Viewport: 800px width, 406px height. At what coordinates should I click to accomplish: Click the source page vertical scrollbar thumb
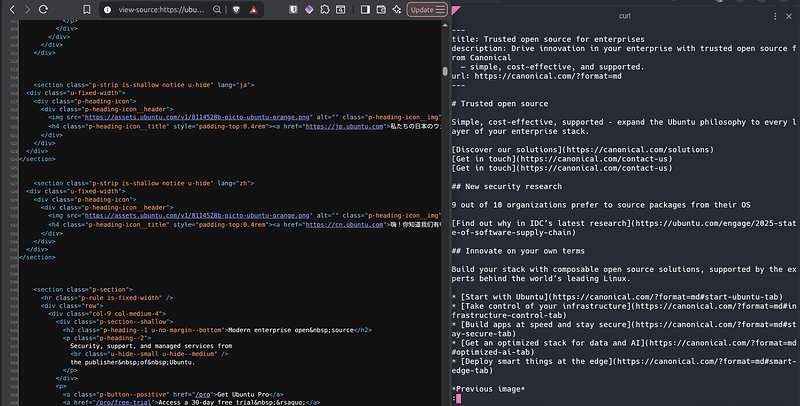click(445, 71)
